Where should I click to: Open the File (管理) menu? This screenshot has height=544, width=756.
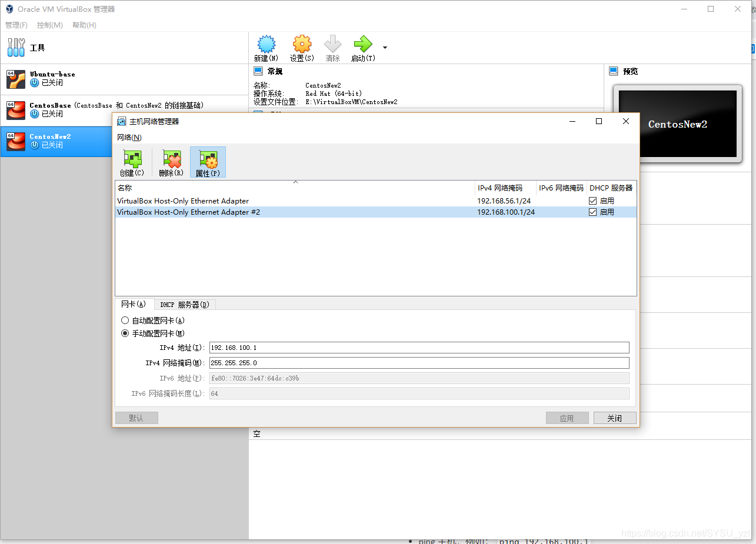point(16,25)
